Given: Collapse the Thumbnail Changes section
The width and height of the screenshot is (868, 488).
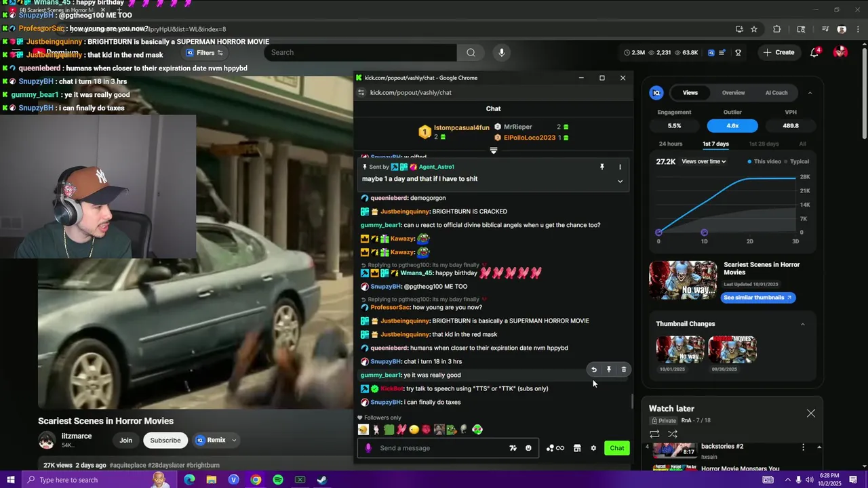Looking at the screenshot, I should click(803, 324).
